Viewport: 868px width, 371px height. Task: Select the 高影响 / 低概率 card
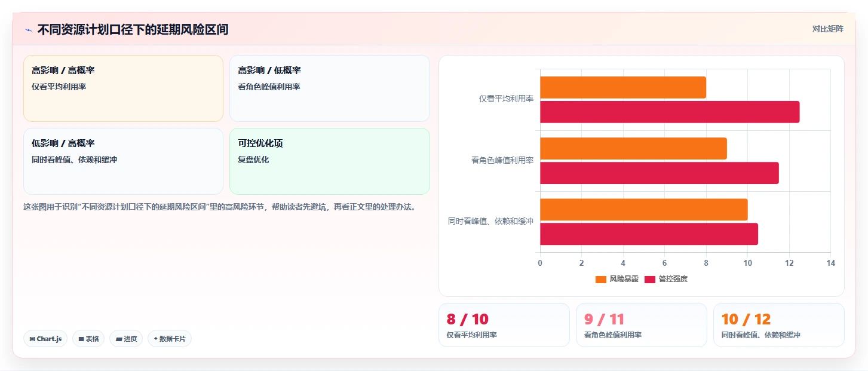[x=329, y=88]
